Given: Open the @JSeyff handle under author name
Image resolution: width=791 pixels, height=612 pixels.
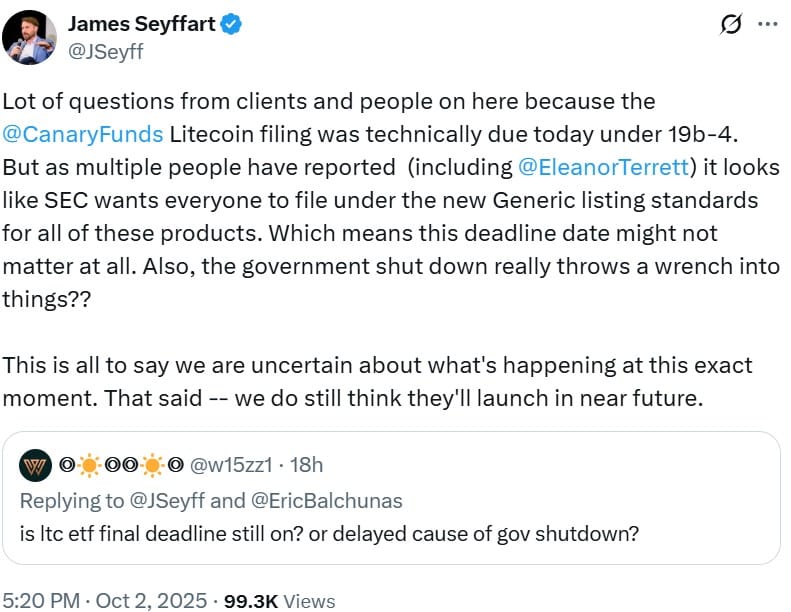Looking at the screenshot, I should [105, 52].
